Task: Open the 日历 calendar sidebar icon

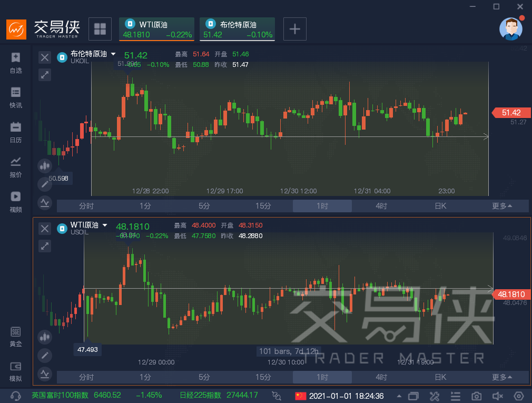Action: tap(16, 133)
